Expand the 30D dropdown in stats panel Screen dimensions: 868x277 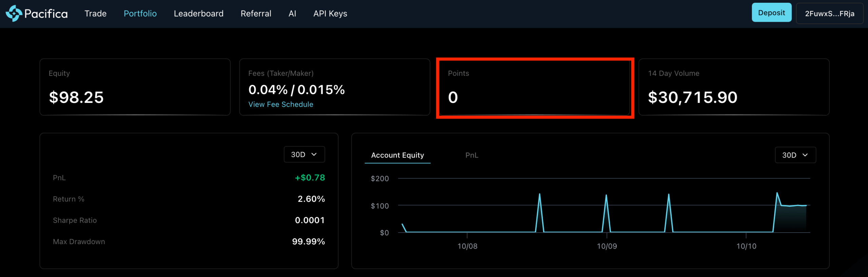304,154
